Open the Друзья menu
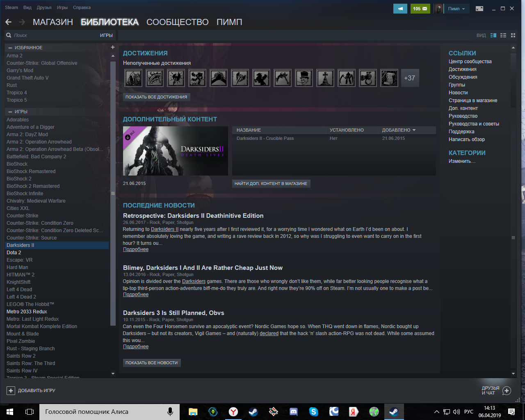 (44, 7)
